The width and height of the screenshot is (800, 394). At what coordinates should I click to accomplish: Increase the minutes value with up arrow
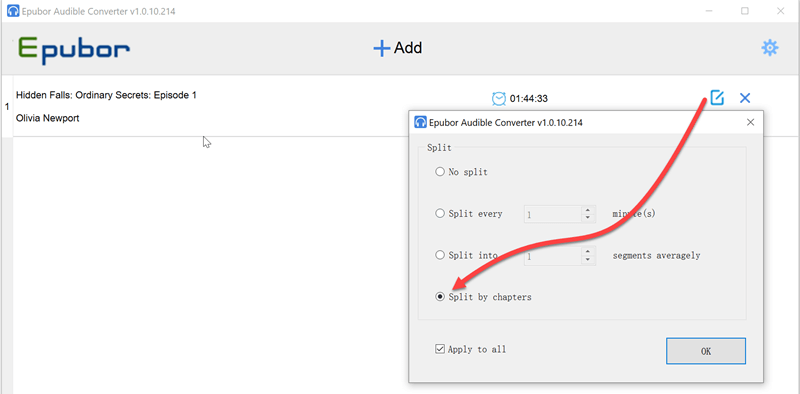(588, 210)
